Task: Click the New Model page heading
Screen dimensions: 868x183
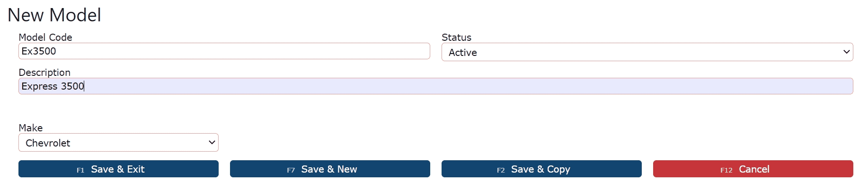Action: (54, 15)
